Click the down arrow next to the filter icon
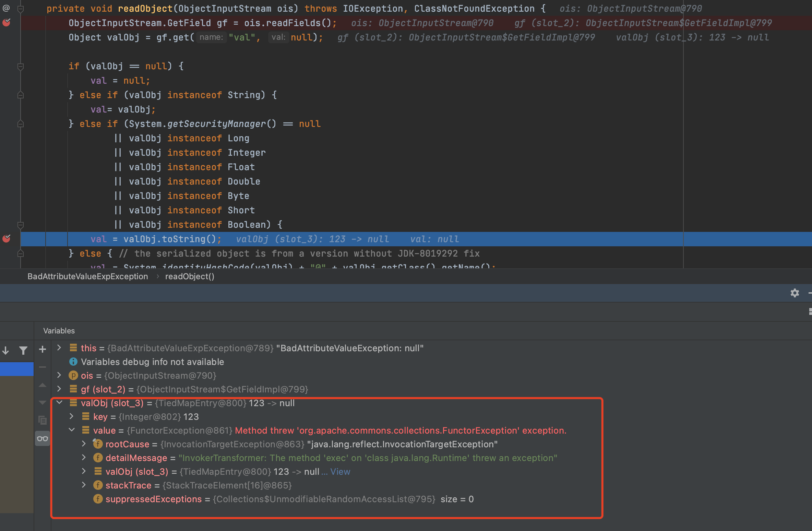This screenshot has height=531, width=812. 6,350
